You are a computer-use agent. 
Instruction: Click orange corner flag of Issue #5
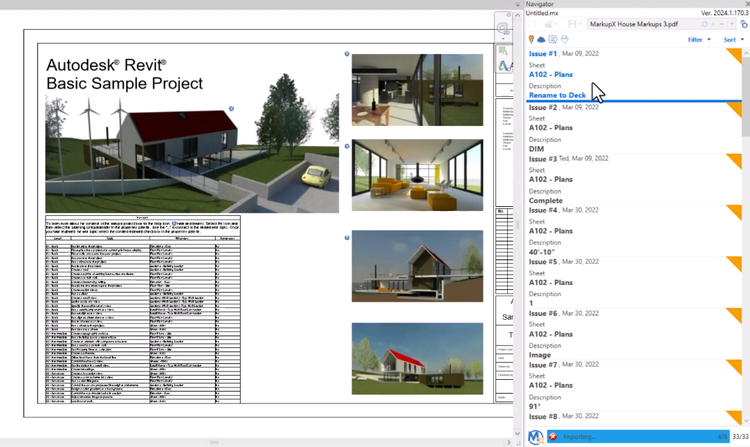point(735,264)
